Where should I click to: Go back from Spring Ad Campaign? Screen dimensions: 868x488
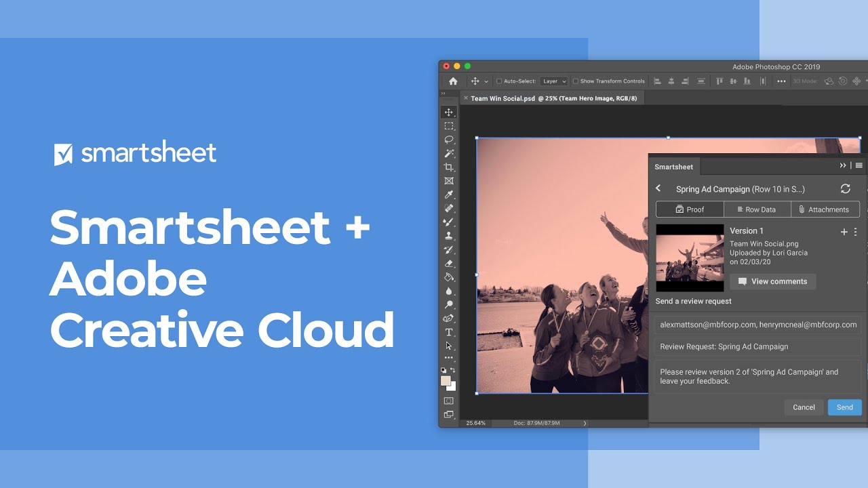click(x=658, y=188)
